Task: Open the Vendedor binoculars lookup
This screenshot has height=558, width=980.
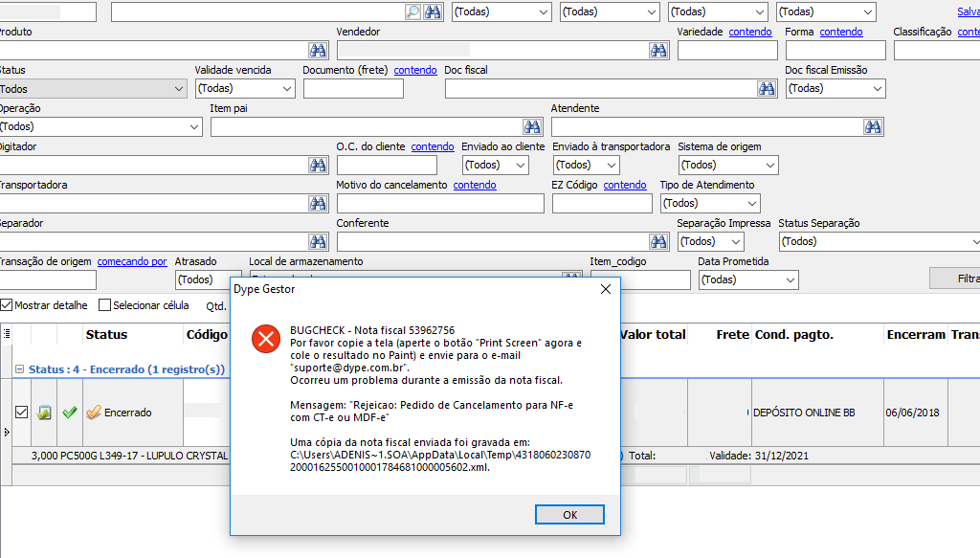Action: click(x=658, y=51)
